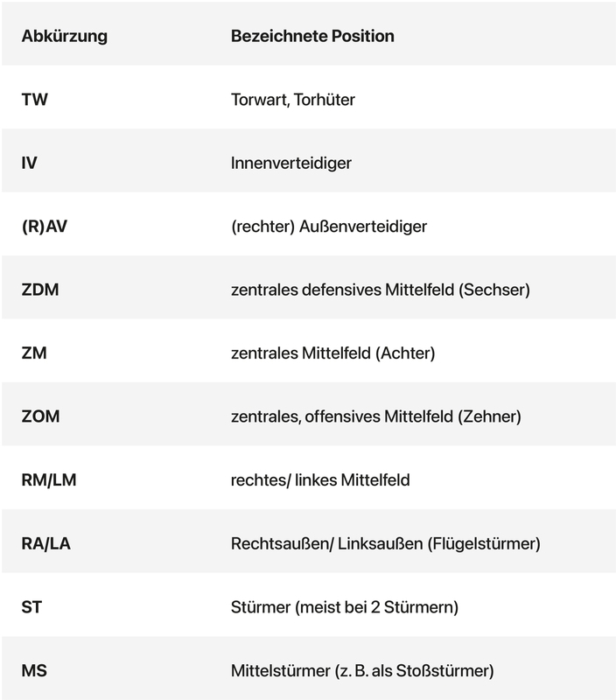This screenshot has width=616, height=700.
Task: Click the zentrales Mittelfeld (Achter) text
Action: click(332, 353)
